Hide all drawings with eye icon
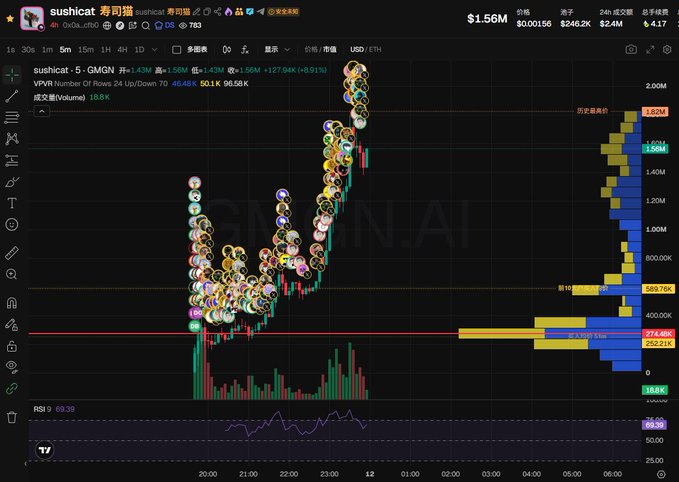 12,367
